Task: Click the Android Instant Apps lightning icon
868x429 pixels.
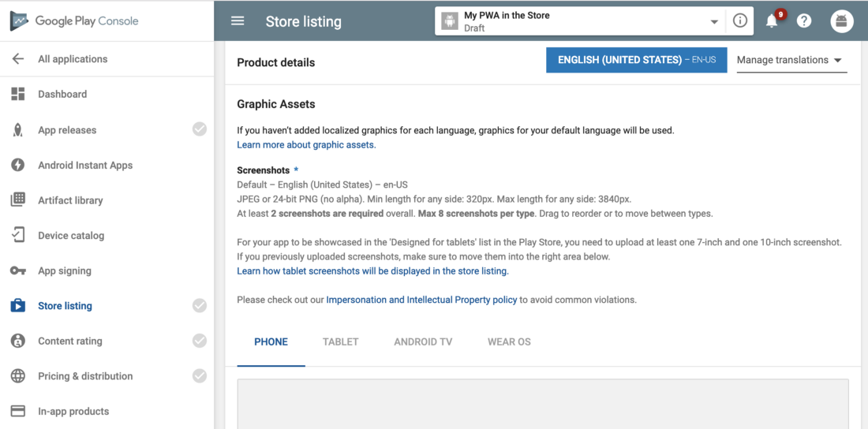Action: pos(18,166)
